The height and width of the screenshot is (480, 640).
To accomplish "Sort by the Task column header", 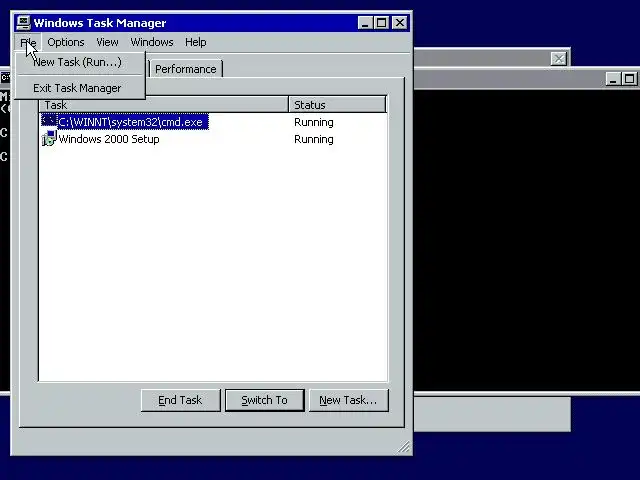I will pos(164,105).
